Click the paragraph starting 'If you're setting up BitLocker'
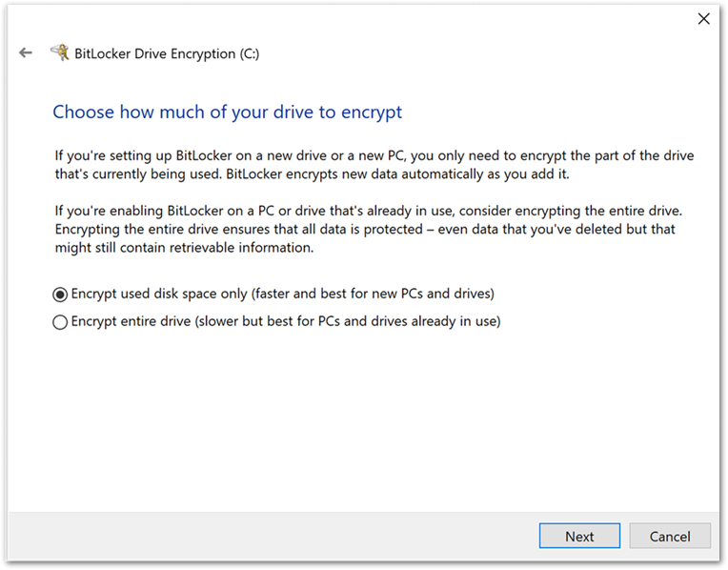The height and width of the screenshot is (570, 728). pos(374,165)
